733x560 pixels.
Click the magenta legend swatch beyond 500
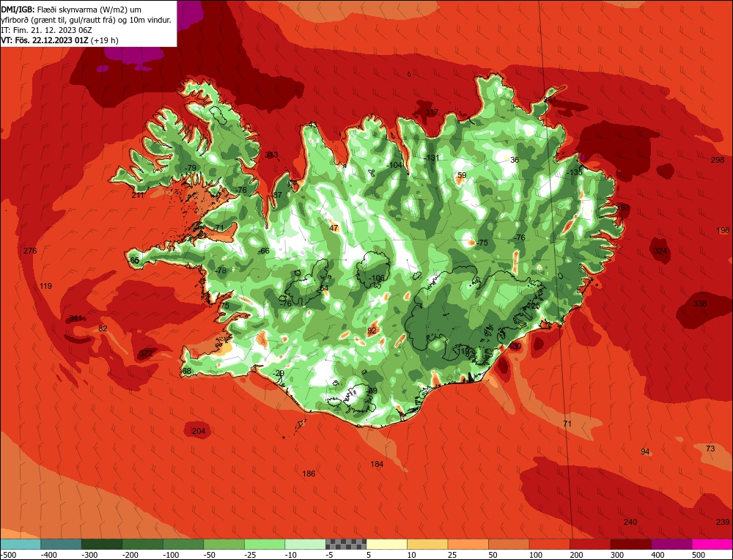tap(712, 544)
